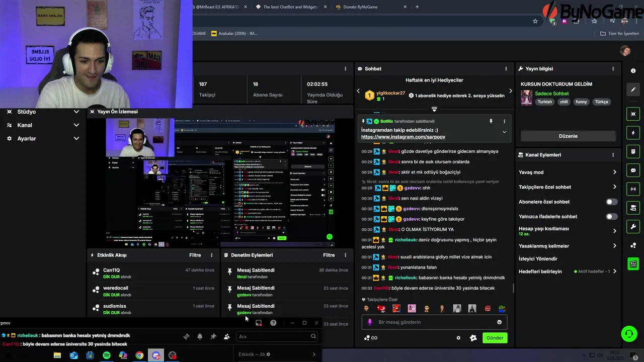
Task: Click the chat bubble quick action icon
Action: pos(633,170)
